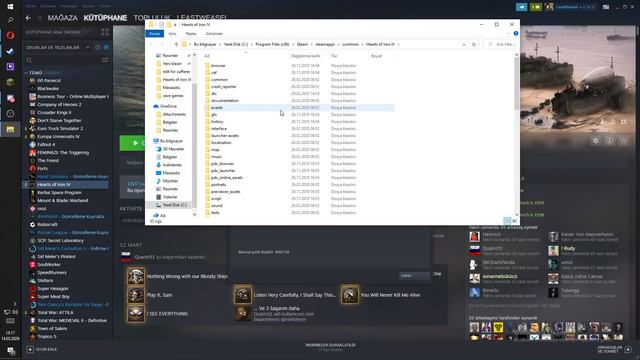Click Steam Big Picture mode icon
The image size is (640, 360).
(606, 7)
